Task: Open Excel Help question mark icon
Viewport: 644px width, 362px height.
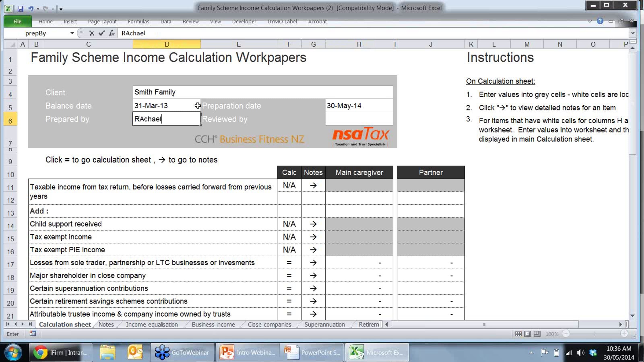Action: 600,21
